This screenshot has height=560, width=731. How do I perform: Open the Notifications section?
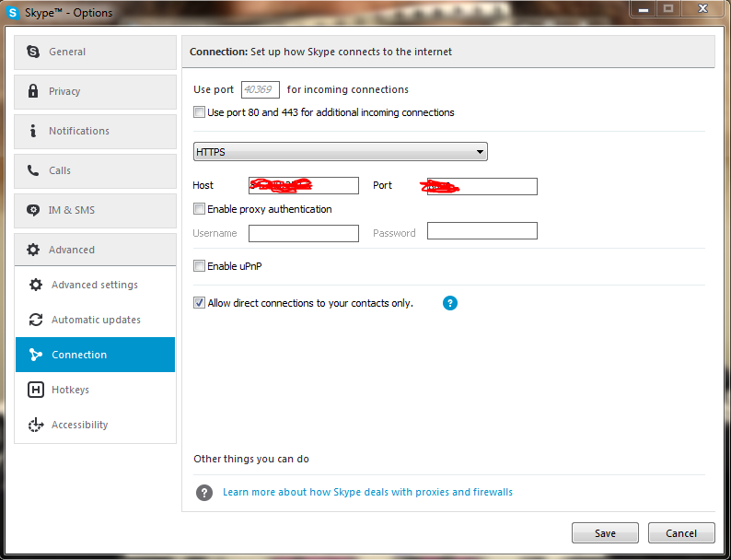pos(95,131)
